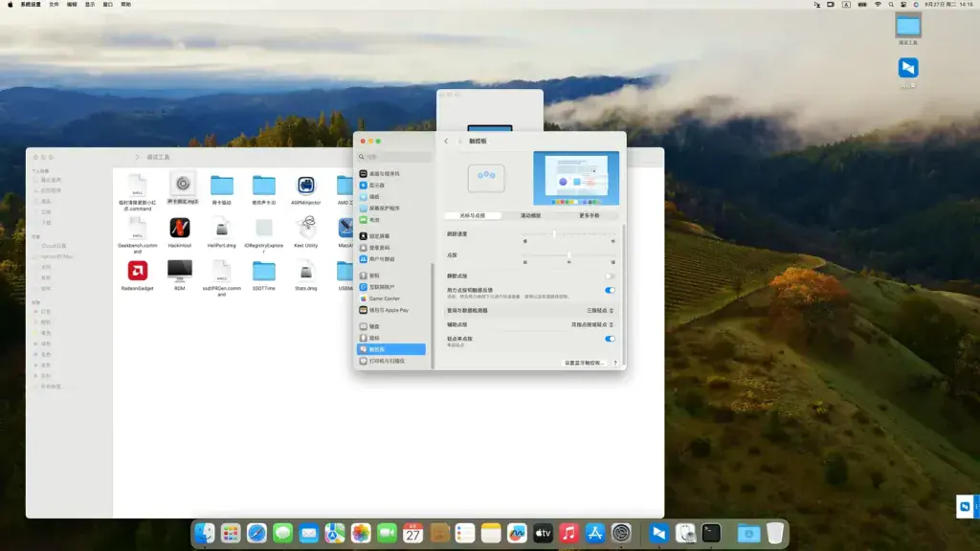This screenshot has height=551, width=980.
Task: Enable the 静默点按 switch
Action: [x=610, y=276]
